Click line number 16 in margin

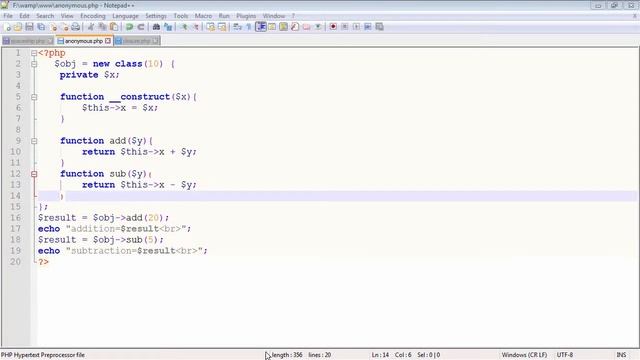(16, 218)
